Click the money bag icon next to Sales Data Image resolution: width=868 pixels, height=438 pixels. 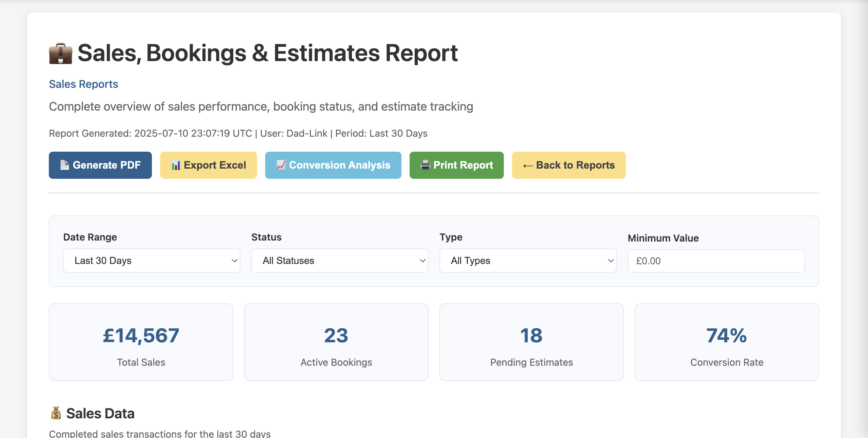(x=55, y=413)
